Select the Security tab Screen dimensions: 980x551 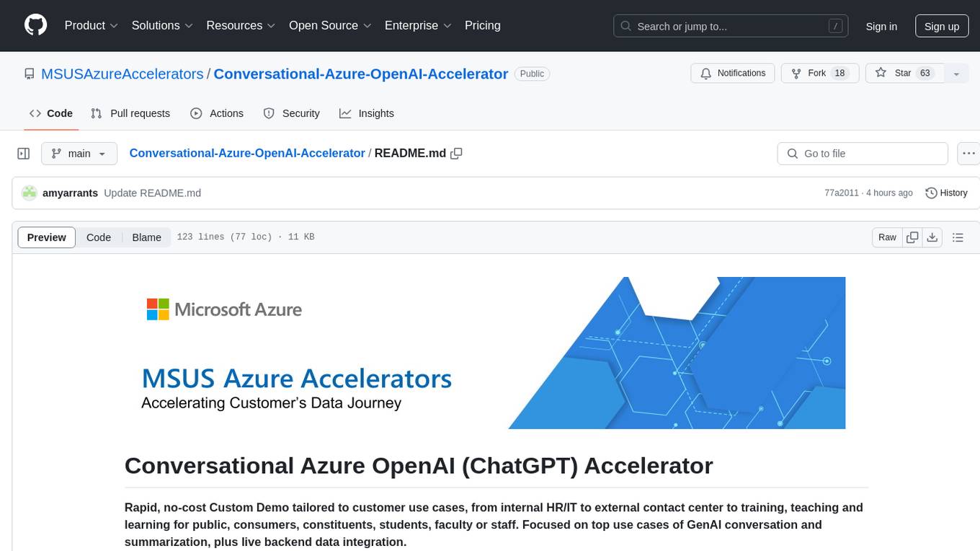click(291, 113)
